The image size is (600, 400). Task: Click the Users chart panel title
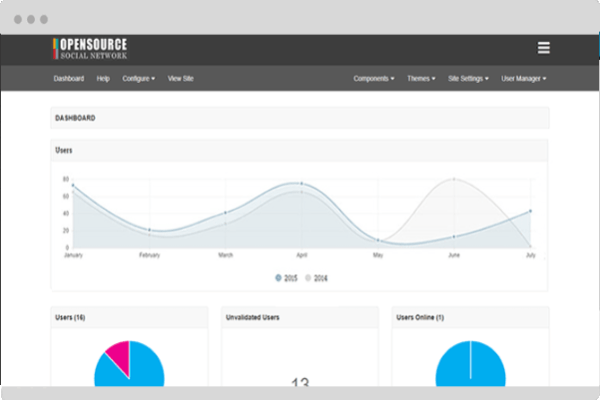coord(64,150)
